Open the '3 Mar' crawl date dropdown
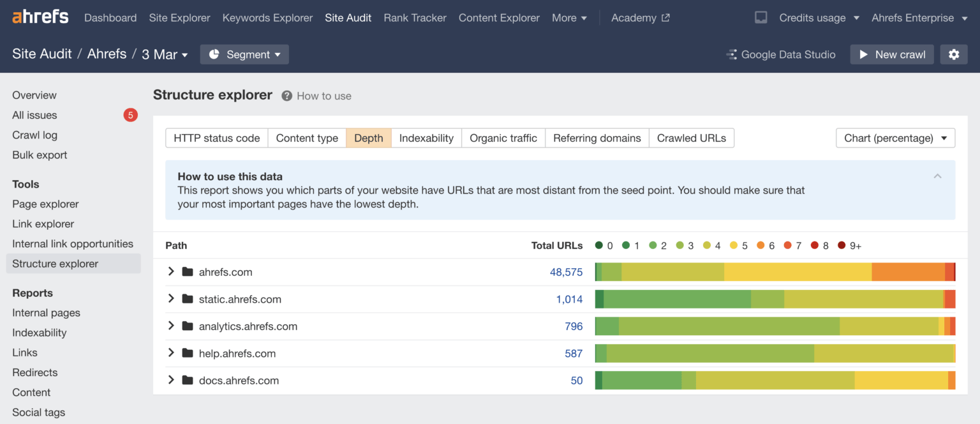This screenshot has height=424, width=980. pos(165,54)
